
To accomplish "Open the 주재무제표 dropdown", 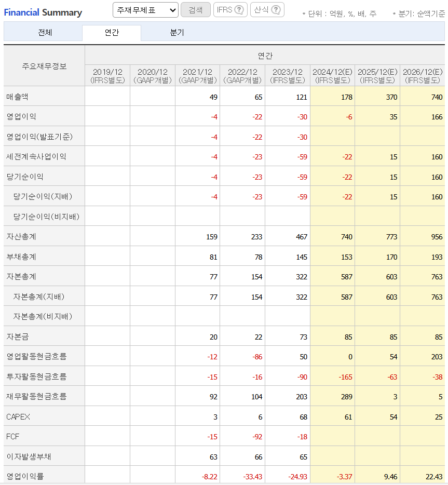I will [x=145, y=10].
